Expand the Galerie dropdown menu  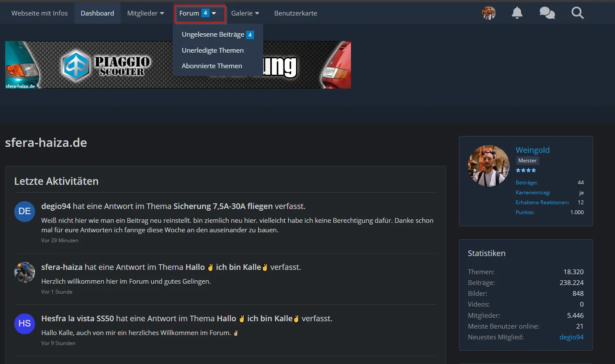tap(245, 13)
